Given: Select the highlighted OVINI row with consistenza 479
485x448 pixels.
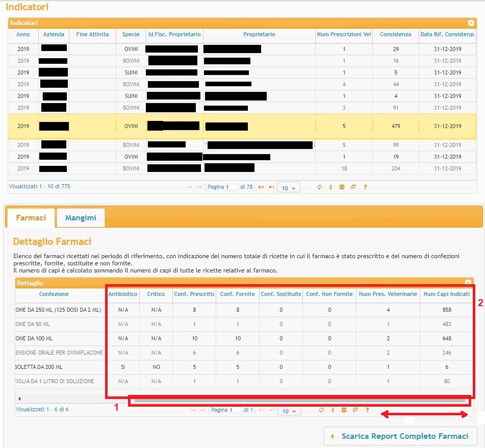Looking at the screenshot, I should [x=242, y=126].
